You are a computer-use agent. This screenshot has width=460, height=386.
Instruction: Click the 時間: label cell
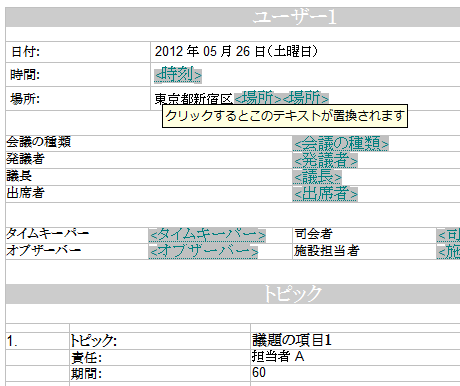tap(78, 75)
